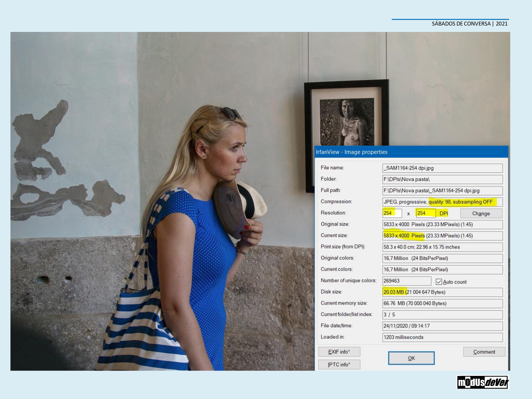Image resolution: width=532 pixels, height=399 pixels.
Task: Select the Current size field
Action: point(442,236)
